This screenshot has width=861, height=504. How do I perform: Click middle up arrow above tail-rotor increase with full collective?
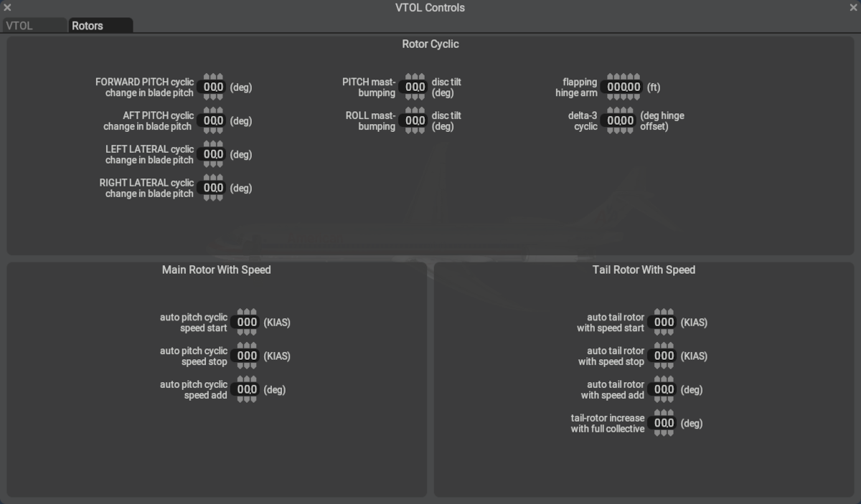tap(664, 413)
